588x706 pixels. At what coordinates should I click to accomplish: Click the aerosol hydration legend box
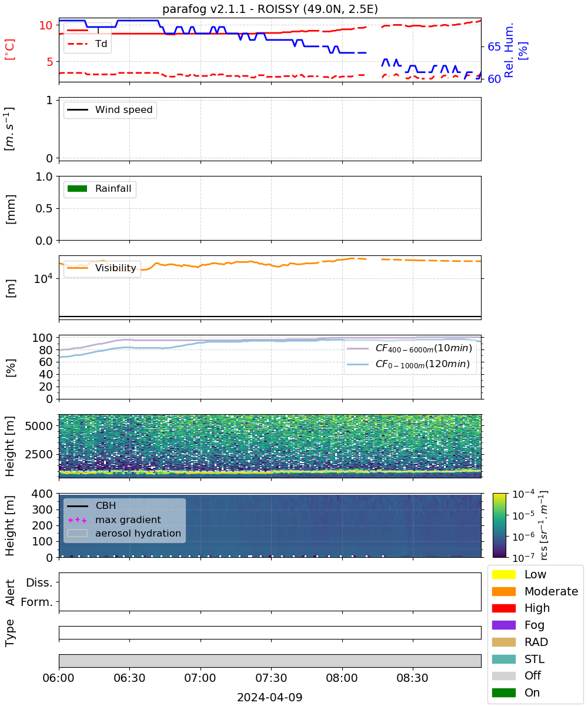point(78,534)
